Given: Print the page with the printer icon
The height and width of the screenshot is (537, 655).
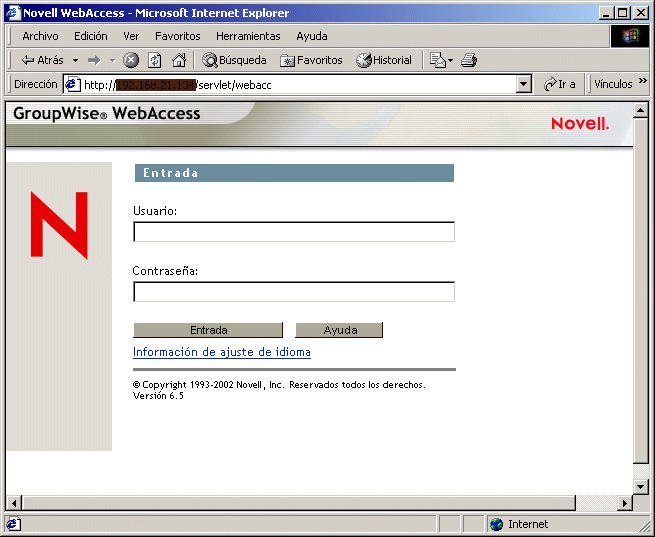Looking at the screenshot, I should (x=469, y=60).
